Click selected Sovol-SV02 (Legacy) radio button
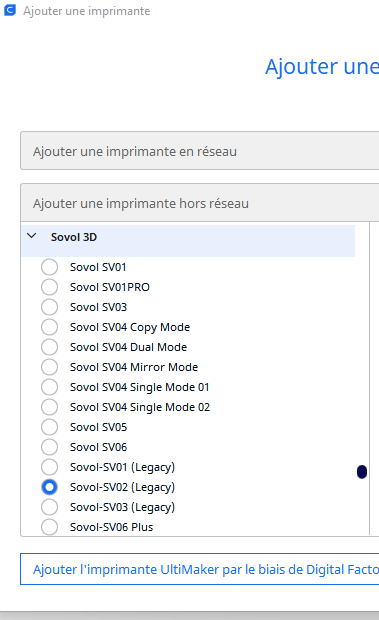Image resolution: width=379 pixels, height=620 pixels. (x=49, y=487)
